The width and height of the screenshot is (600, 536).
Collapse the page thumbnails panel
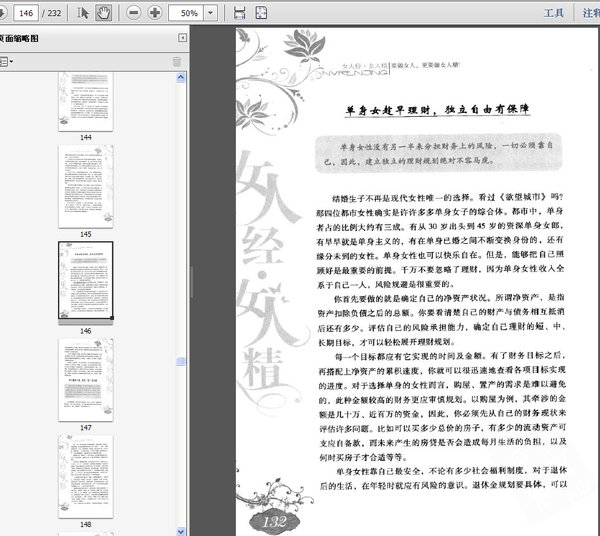183,37
